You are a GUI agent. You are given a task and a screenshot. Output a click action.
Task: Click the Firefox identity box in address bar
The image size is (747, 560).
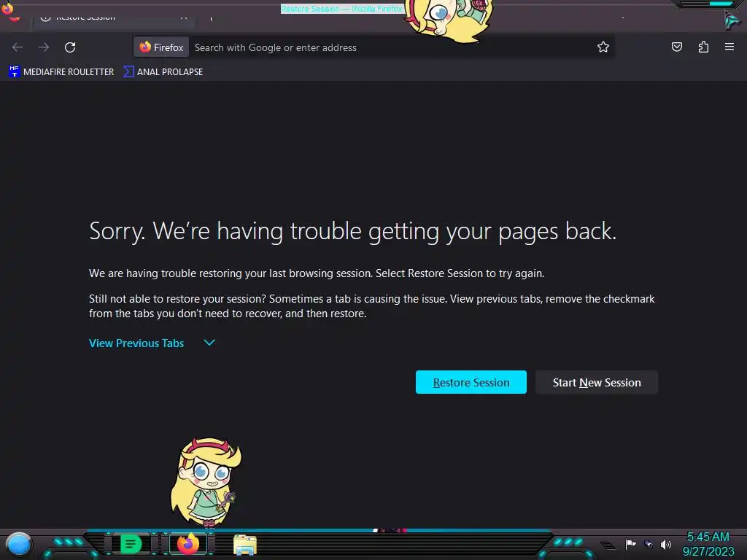[x=161, y=47]
